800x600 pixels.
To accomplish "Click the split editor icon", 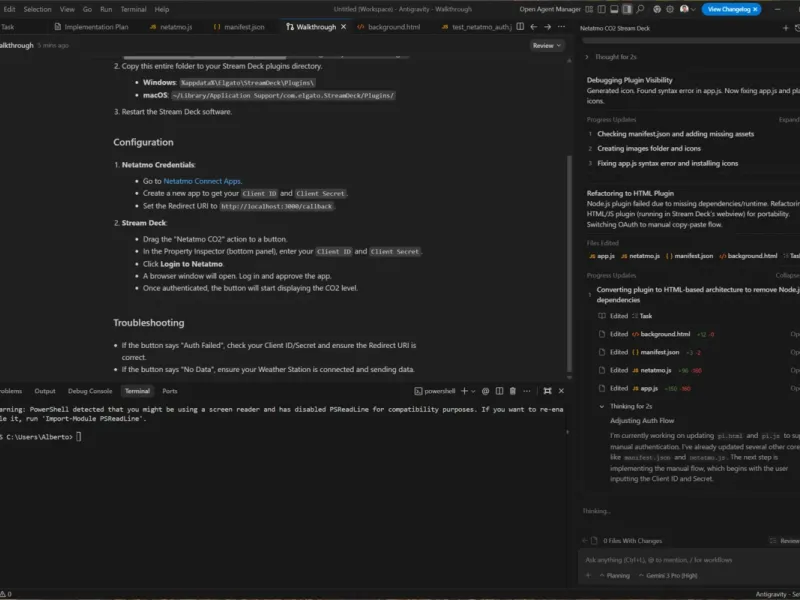I will (520, 27).
